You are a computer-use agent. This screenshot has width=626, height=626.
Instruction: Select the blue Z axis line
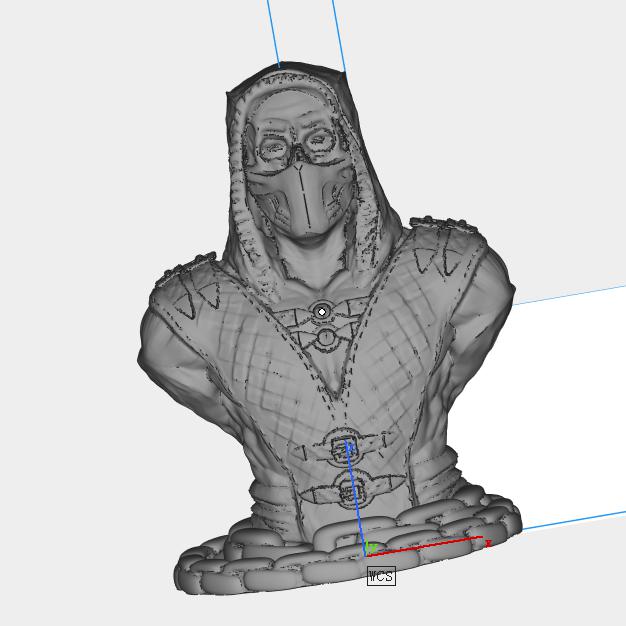click(355, 497)
